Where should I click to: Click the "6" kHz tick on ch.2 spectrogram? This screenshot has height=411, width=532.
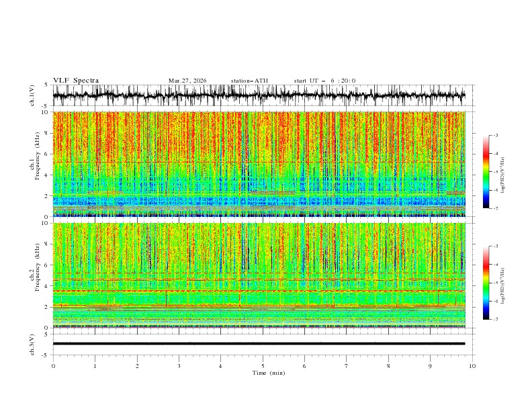point(48,265)
